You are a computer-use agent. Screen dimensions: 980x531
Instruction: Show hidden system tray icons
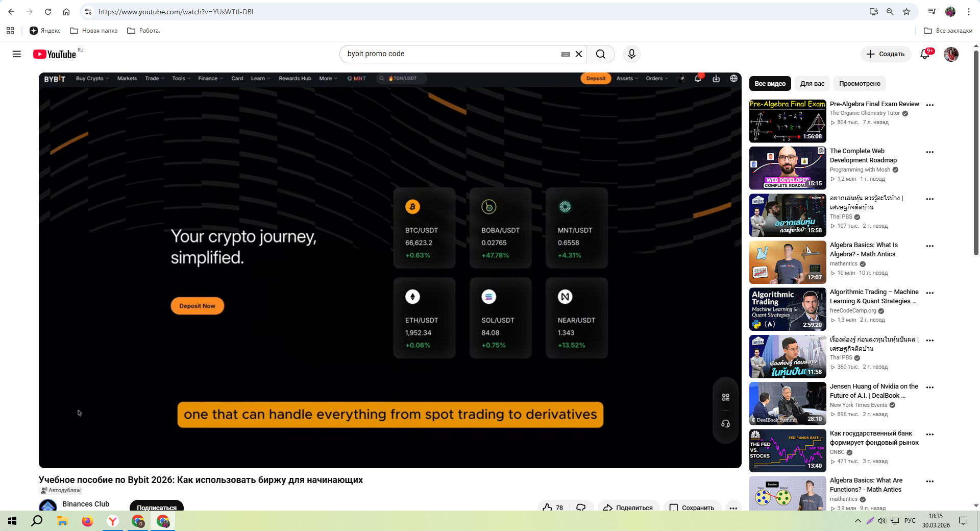coord(857,521)
